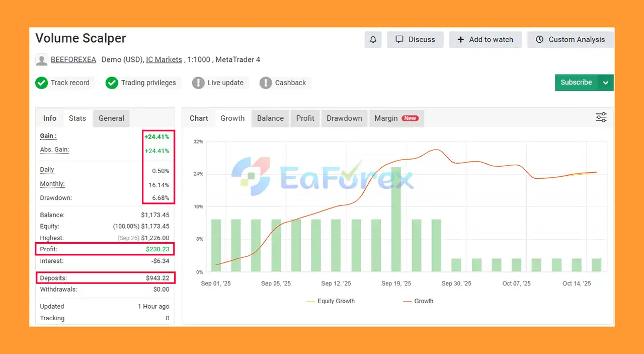Open Custom Analysis
This screenshot has height=354, width=644.
570,39
